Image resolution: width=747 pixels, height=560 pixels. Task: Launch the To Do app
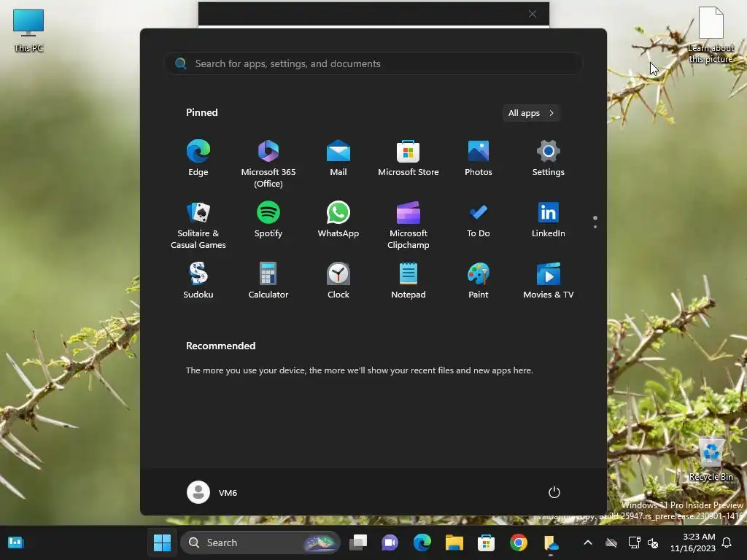[x=479, y=219]
